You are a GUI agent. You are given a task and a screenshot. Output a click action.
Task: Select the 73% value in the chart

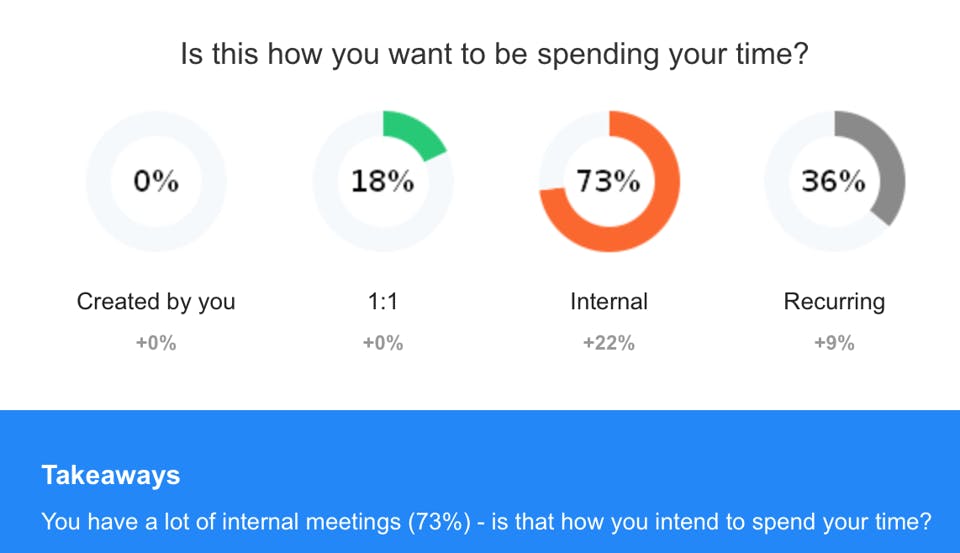point(608,182)
